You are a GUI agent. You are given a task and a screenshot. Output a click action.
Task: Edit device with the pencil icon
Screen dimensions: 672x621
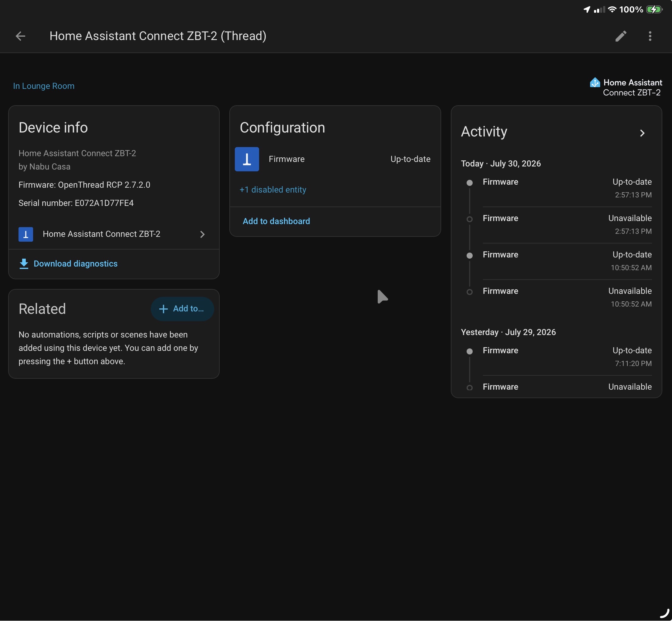tap(620, 36)
